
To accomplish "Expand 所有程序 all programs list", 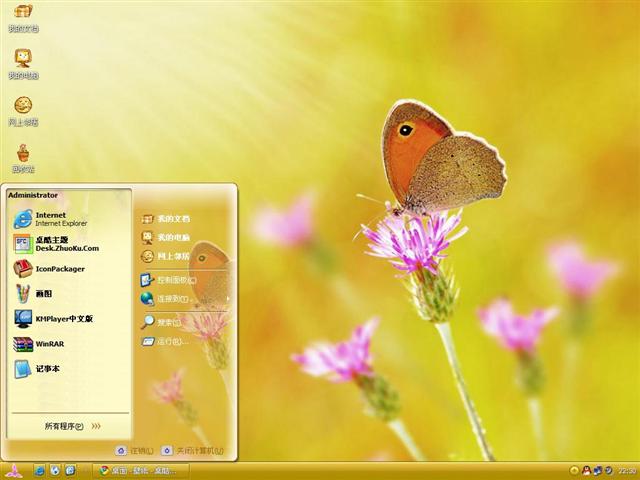I will 73,426.
